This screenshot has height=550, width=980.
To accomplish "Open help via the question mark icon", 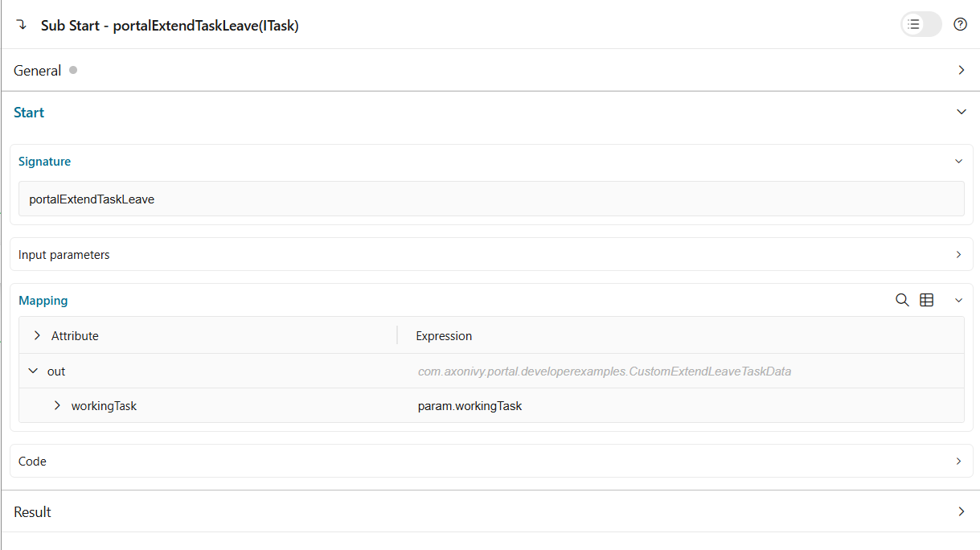I will pyautogui.click(x=960, y=24).
